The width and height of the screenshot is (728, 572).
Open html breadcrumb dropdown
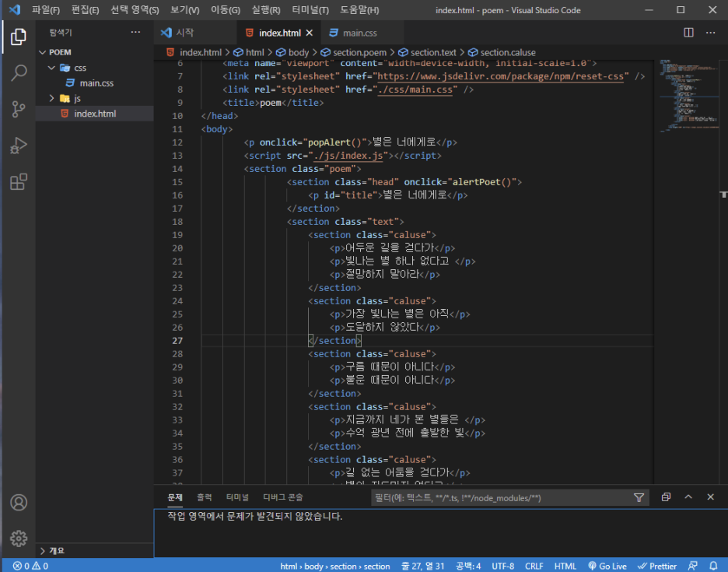(x=249, y=52)
